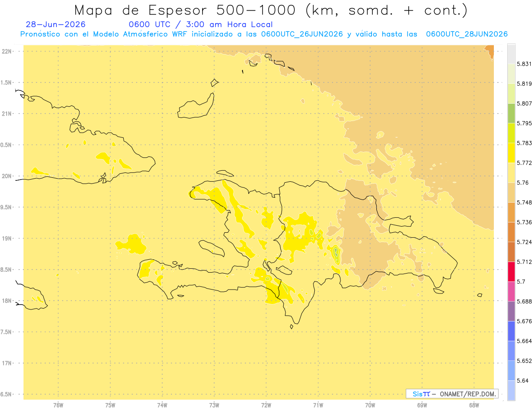Click the '74W' longitude label
Viewport: 532px width, 411px height.
(162, 405)
